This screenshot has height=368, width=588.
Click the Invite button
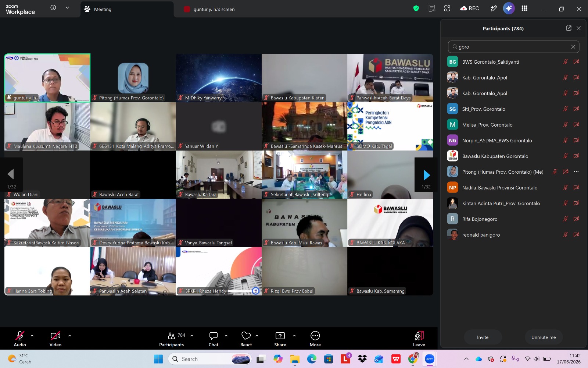pos(483,337)
